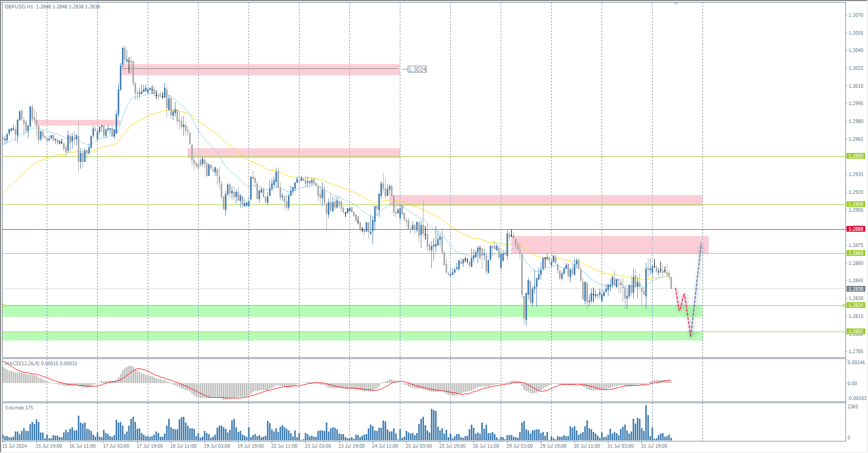Click the 1.3010 value on the price axis
The width and height of the screenshot is (868, 453).
point(856,86)
